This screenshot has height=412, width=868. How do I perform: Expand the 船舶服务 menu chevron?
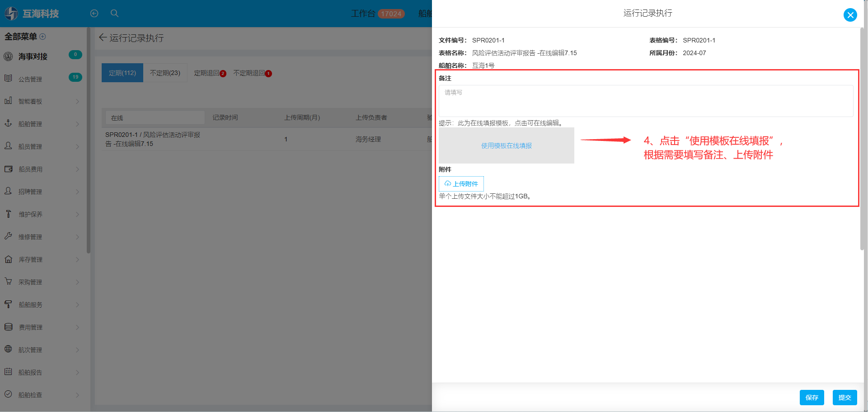[x=77, y=304]
